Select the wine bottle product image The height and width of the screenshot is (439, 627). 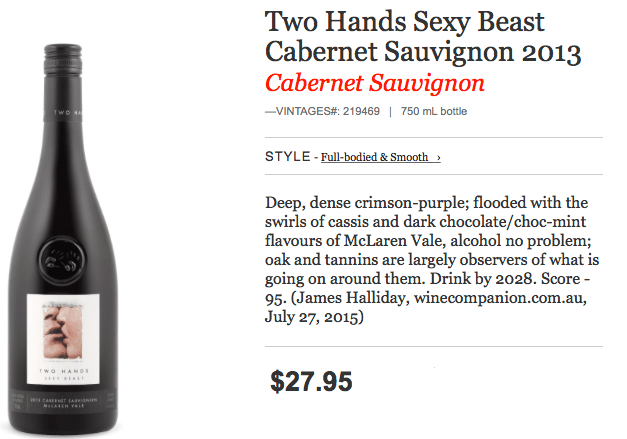63,239
